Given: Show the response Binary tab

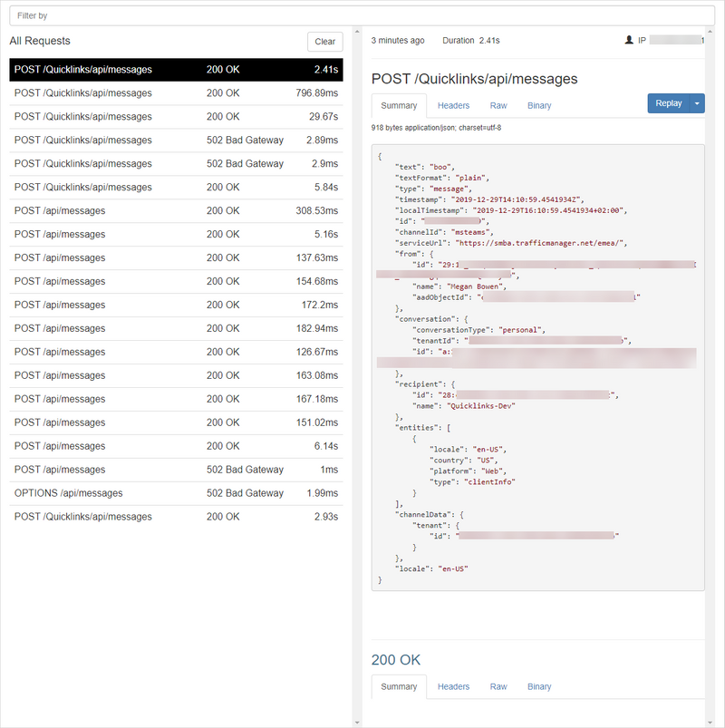Looking at the screenshot, I should (539, 687).
